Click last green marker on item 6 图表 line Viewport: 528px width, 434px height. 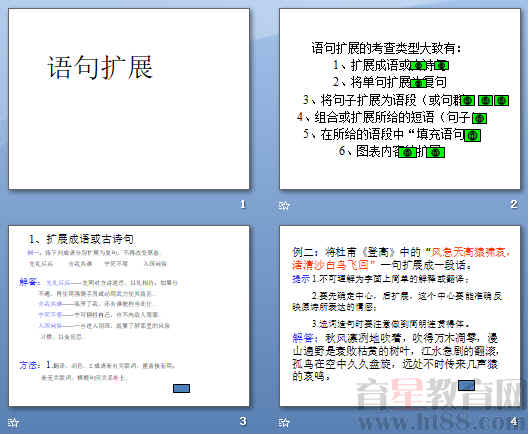pos(435,153)
